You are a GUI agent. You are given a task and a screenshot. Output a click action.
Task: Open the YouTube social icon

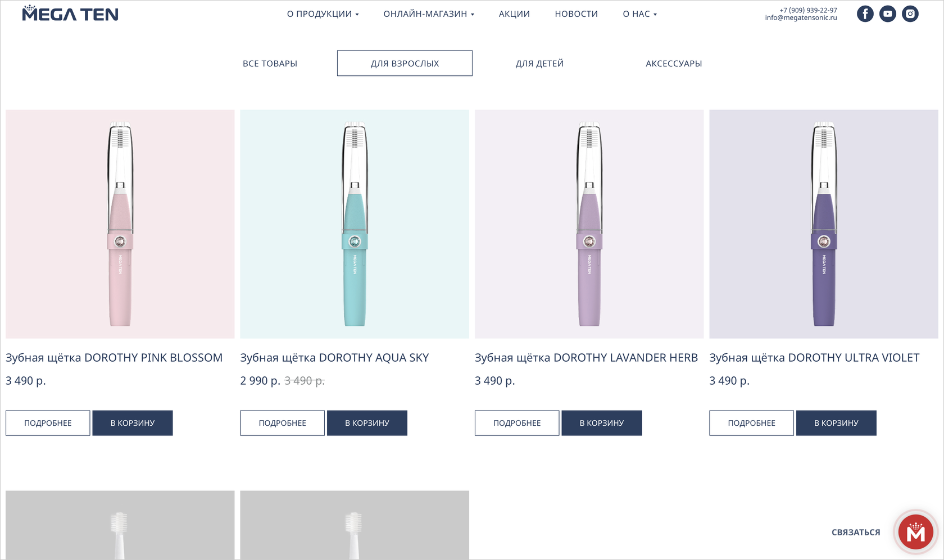pyautogui.click(x=888, y=13)
